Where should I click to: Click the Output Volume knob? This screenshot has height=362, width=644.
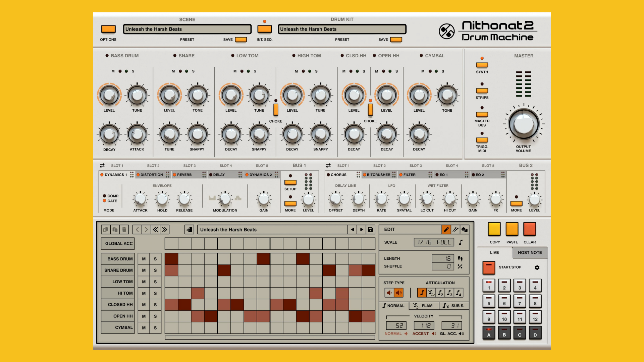pyautogui.click(x=524, y=124)
